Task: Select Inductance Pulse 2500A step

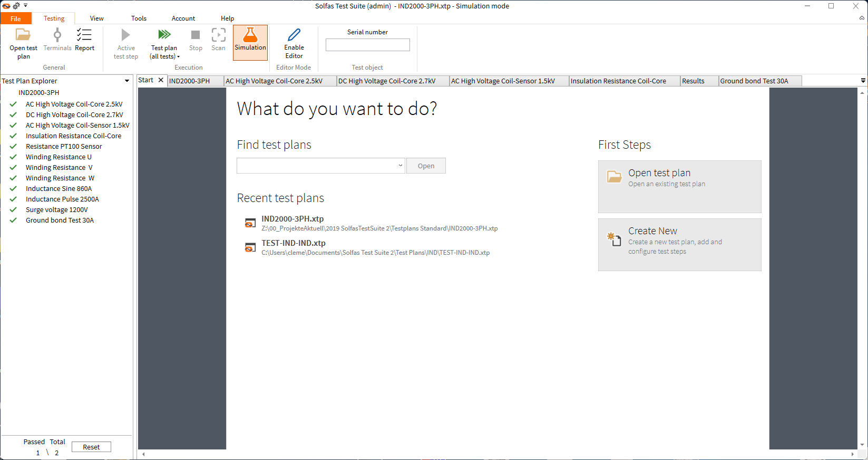Action: (62, 199)
